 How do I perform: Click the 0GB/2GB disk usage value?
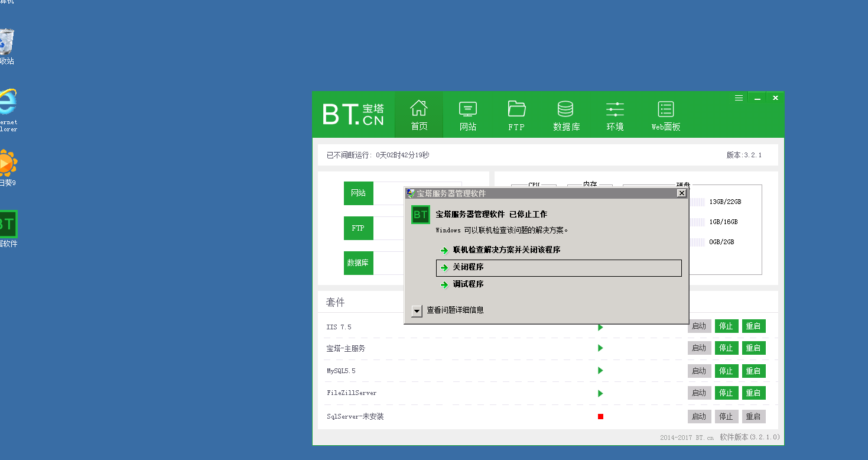click(x=721, y=242)
